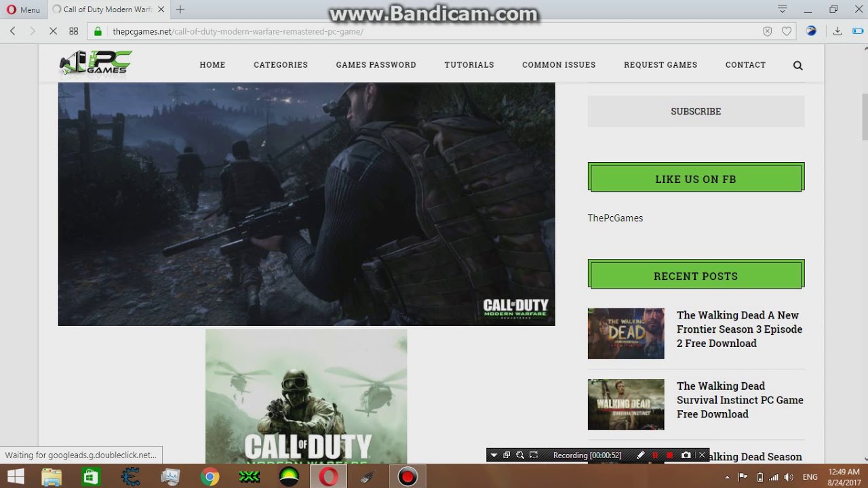The image size is (868, 488).
Task: Take a Bandicam screenshot with camera icon
Action: [686, 455]
